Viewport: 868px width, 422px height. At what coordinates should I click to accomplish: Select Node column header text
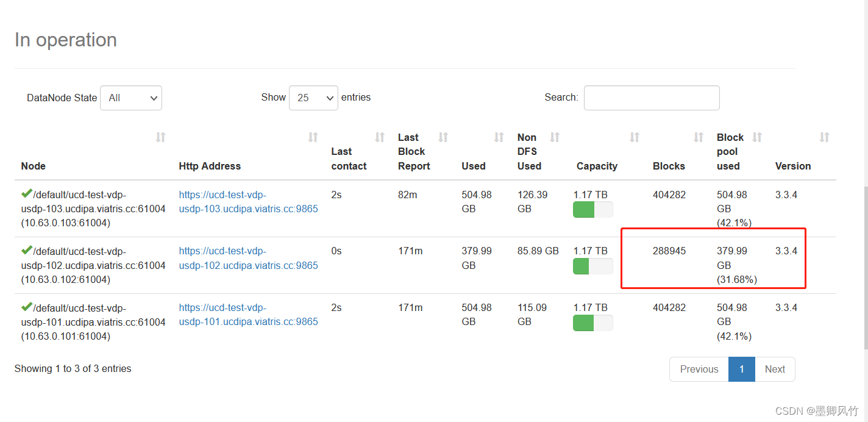click(34, 166)
